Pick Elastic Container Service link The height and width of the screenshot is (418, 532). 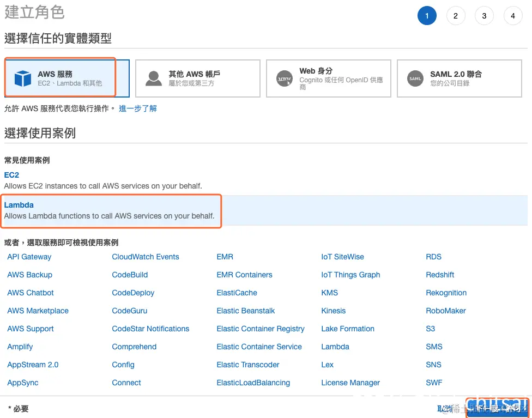tap(259, 347)
